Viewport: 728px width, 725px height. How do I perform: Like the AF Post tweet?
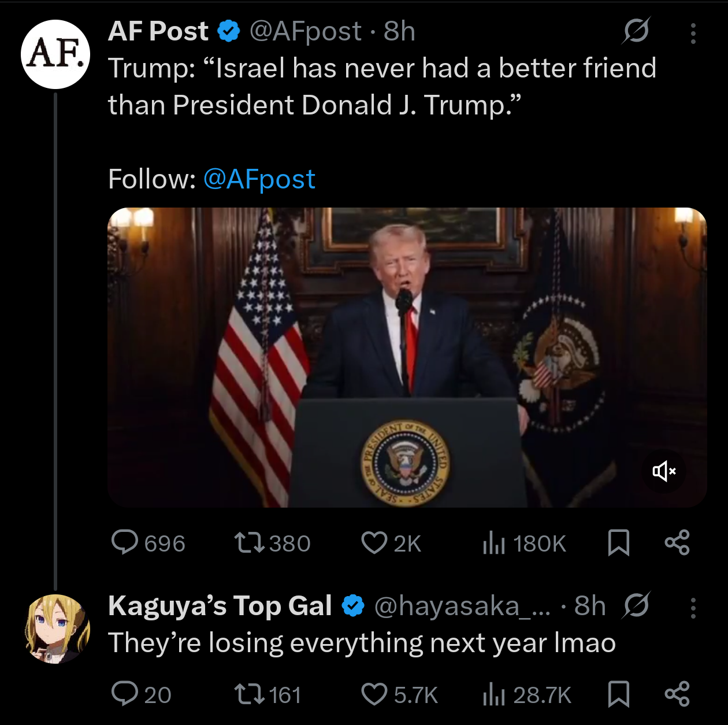coord(374,543)
